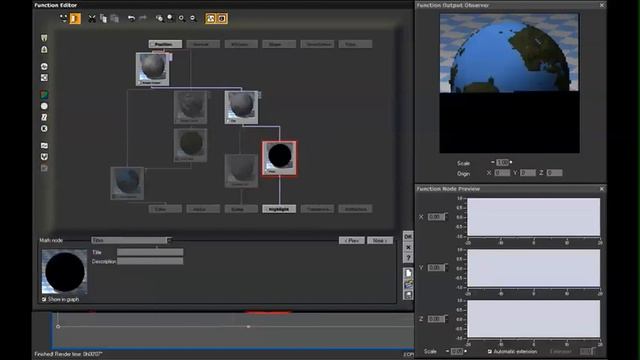The height and width of the screenshot is (360, 640).
Task: Select the Slope input tab
Action: pos(279,44)
